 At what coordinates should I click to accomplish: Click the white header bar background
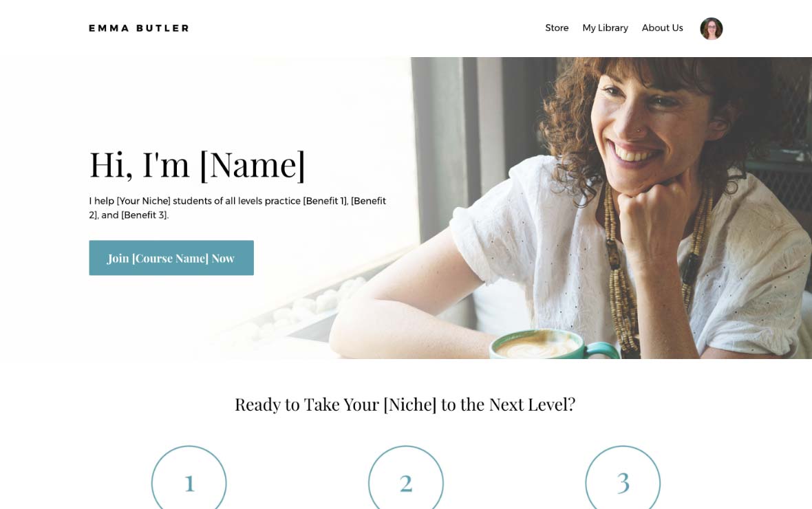tap(363, 28)
